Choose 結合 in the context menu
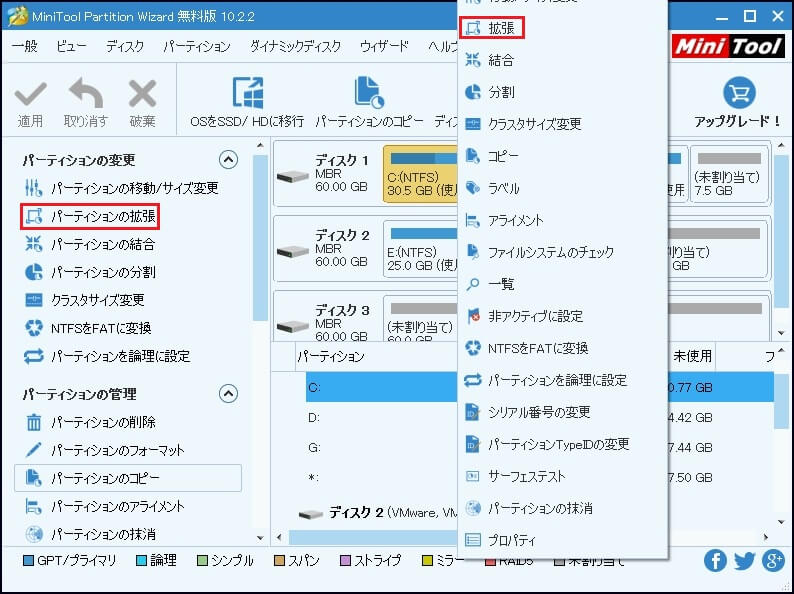 [x=562, y=61]
